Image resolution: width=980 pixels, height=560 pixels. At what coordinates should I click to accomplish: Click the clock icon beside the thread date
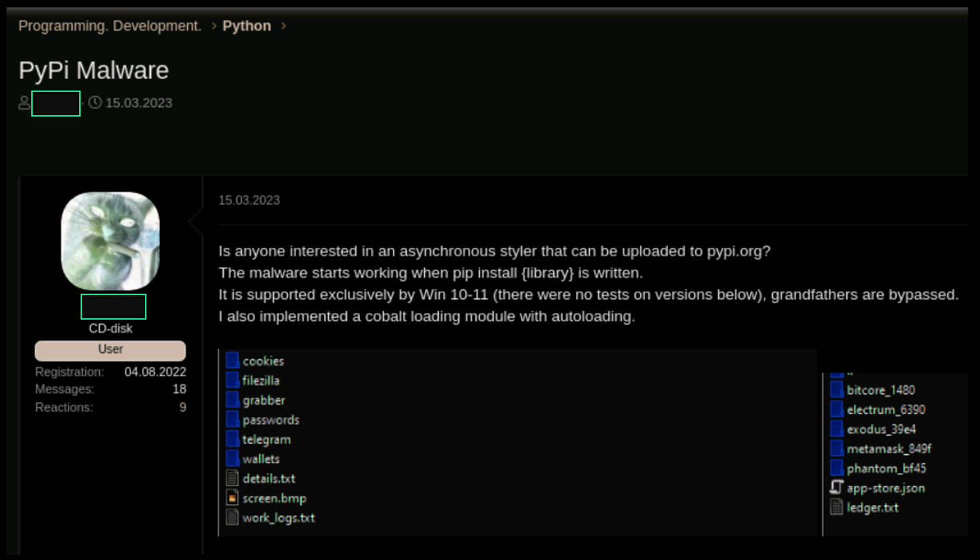(95, 103)
